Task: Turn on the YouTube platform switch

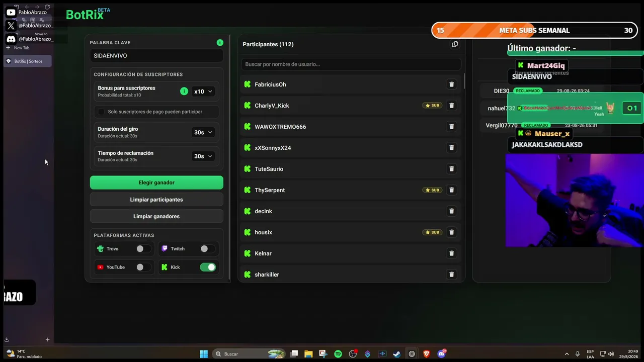Action: pos(143,267)
